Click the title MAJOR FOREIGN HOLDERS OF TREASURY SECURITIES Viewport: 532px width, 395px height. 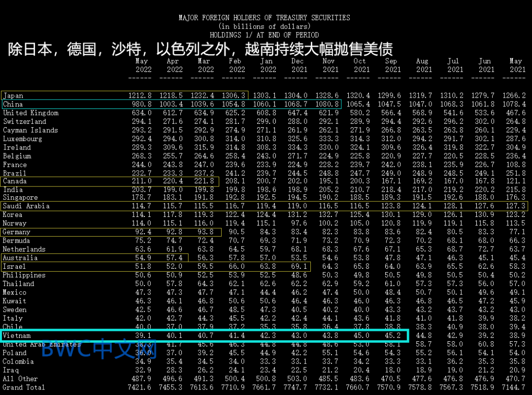point(265,18)
